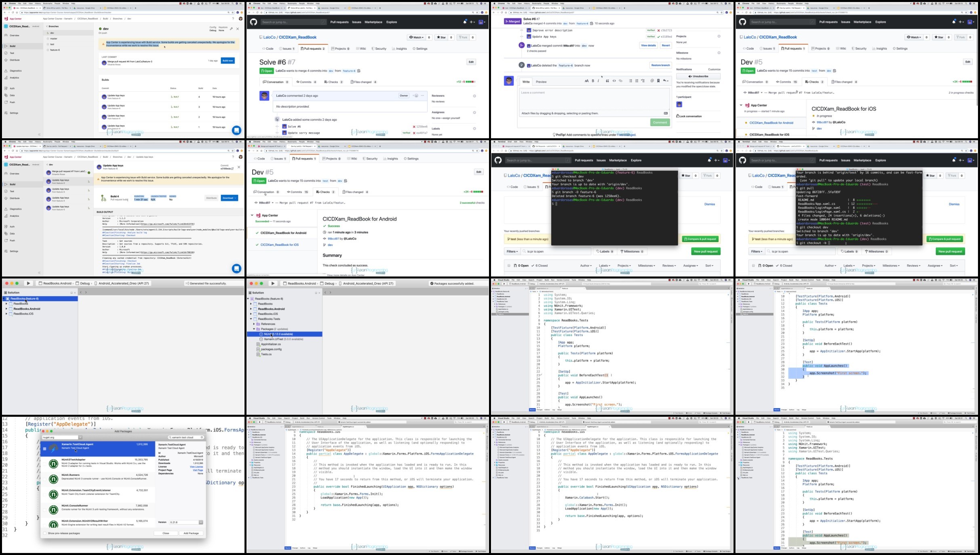This screenshot has height=555, width=980.
Task: Switch to Commits 4 tab of Solve #6 PR
Action: tap(306, 82)
